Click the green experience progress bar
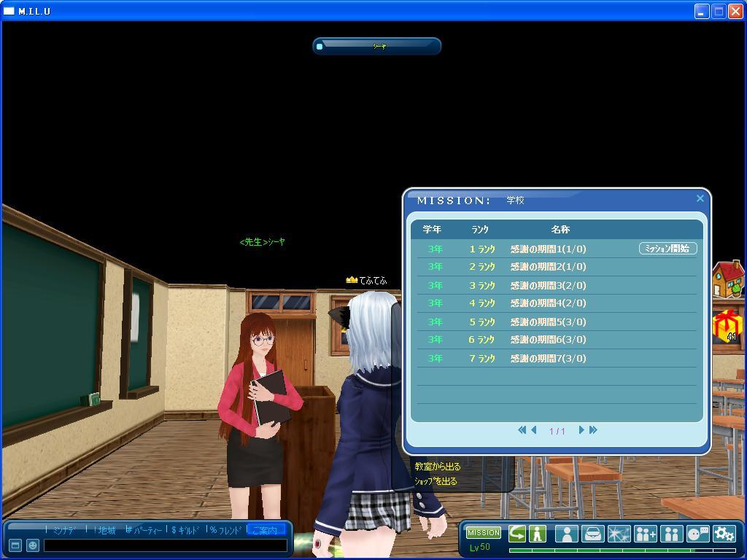The height and width of the screenshot is (560, 747). tap(622, 550)
